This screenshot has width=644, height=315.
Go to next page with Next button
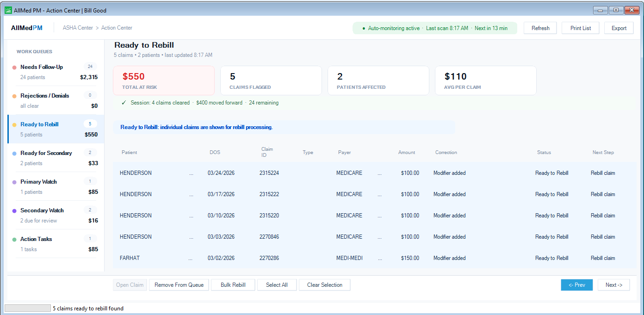tap(614, 285)
